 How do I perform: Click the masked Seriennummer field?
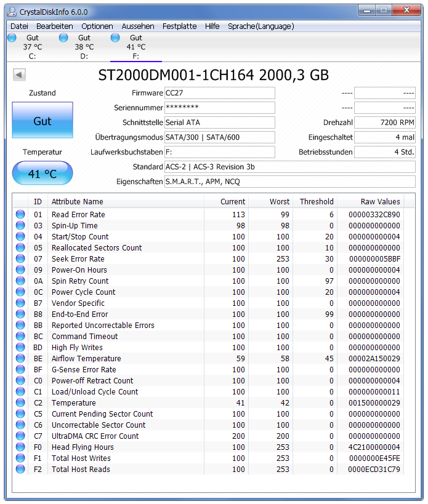[220, 108]
